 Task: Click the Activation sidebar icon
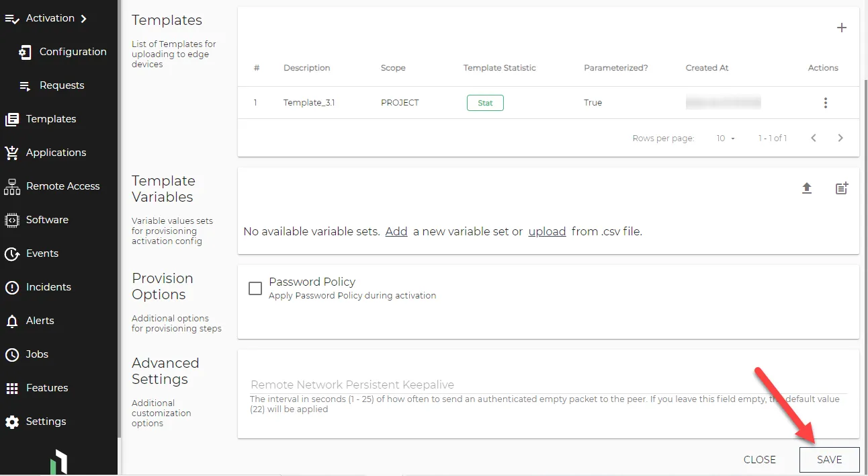tap(12, 19)
